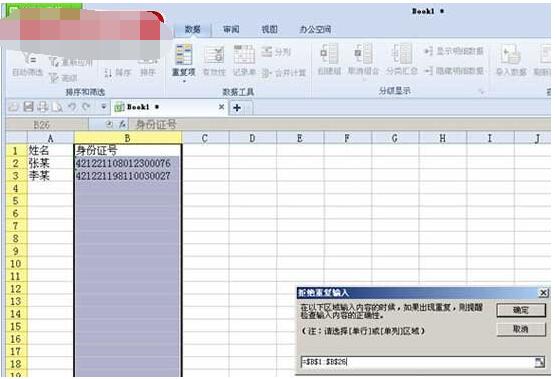Click the undo arrow icon
This screenshot has width=556, height=379.
[72, 107]
